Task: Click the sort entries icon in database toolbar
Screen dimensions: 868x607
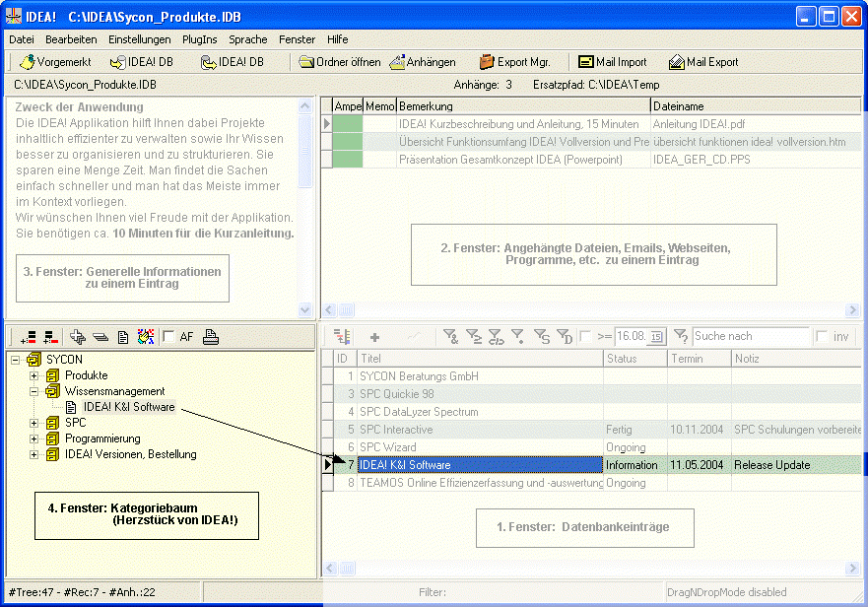Action: coord(342,337)
